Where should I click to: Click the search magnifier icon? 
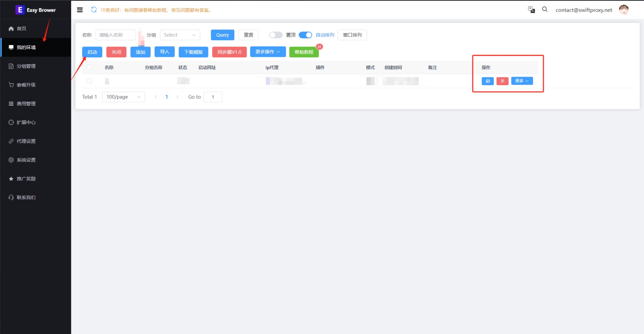coord(544,9)
